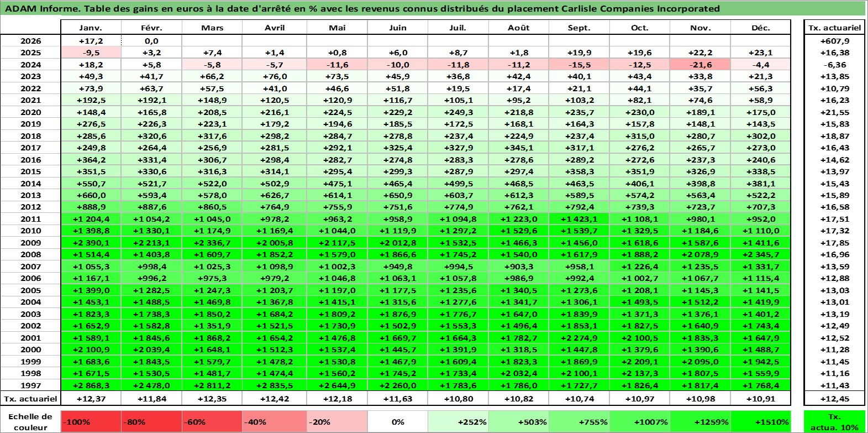Select the '+10,80' July actuarial rate
868x433 pixels.
click(458, 399)
